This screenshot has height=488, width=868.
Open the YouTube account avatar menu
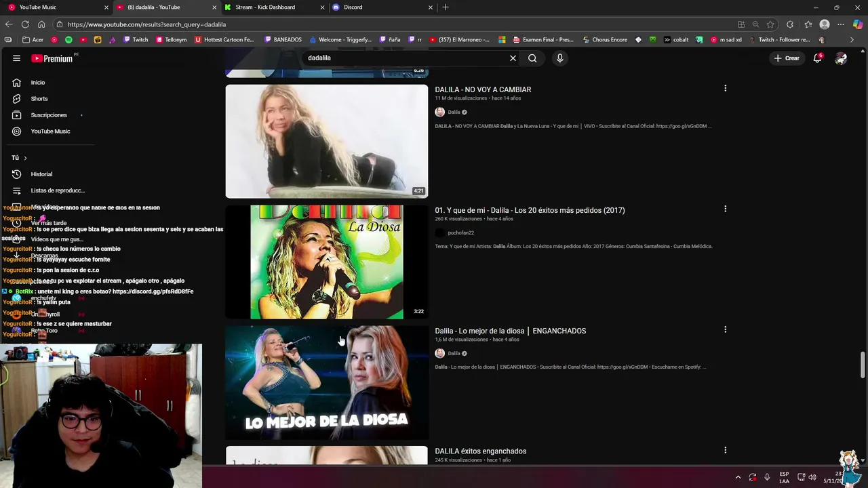(841, 58)
